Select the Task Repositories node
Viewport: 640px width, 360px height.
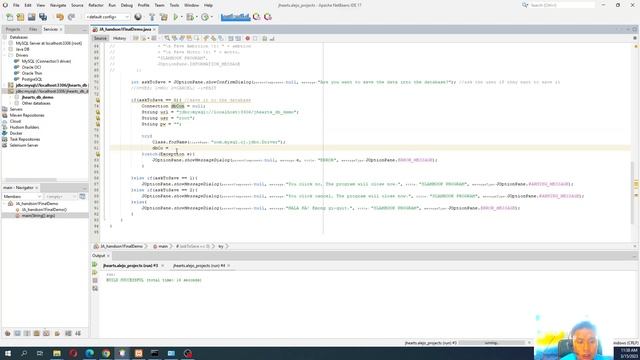pos(25,139)
